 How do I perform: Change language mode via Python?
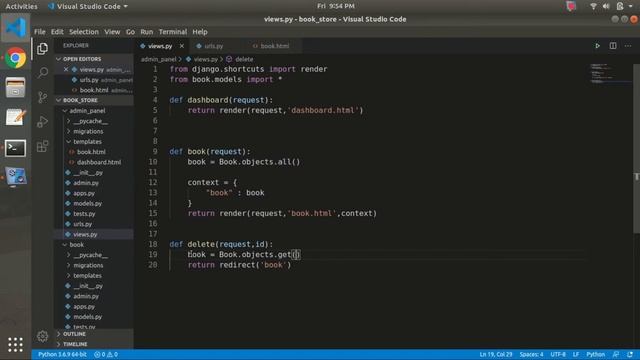(x=596, y=354)
